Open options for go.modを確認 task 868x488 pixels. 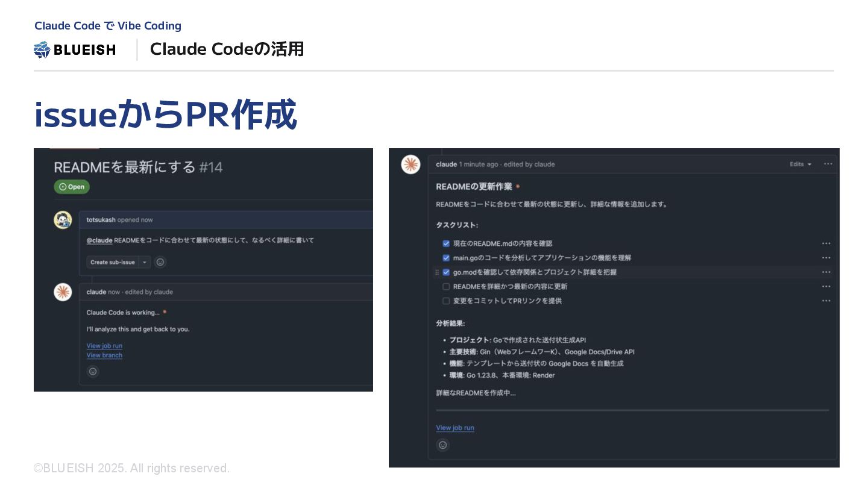pyautogui.click(x=826, y=272)
